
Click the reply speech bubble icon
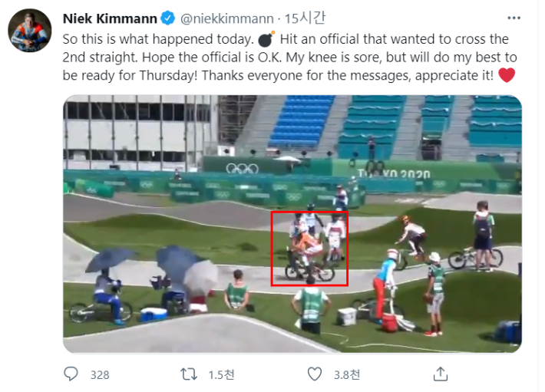71,374
